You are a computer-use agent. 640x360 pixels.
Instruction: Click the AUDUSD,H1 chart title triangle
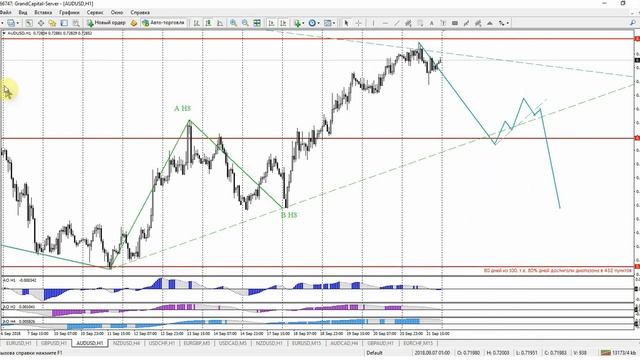pos(4,33)
